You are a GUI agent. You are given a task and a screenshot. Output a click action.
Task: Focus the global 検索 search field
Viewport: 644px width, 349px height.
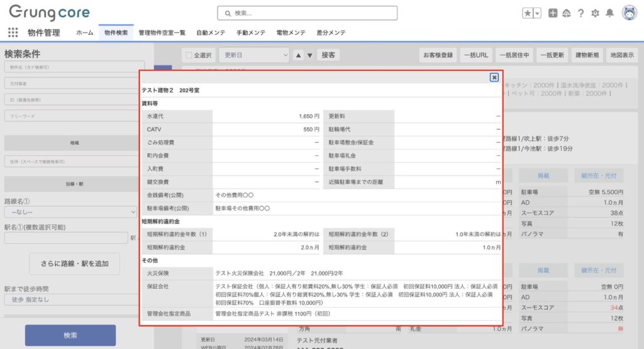click(308, 13)
